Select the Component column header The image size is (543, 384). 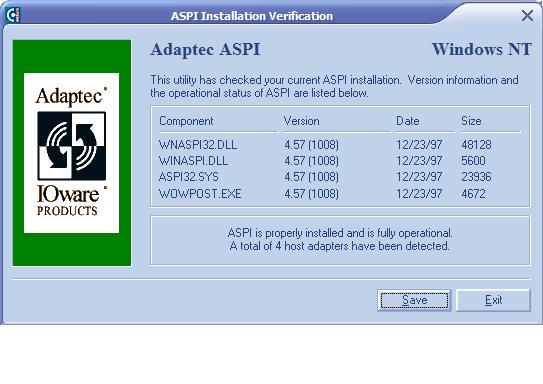(x=186, y=121)
